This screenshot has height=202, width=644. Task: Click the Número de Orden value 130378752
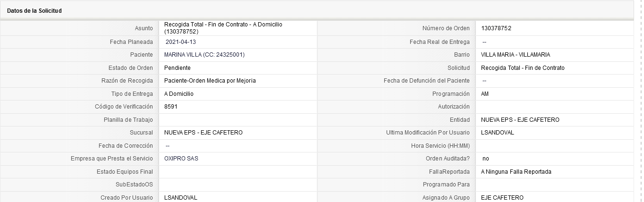click(496, 28)
